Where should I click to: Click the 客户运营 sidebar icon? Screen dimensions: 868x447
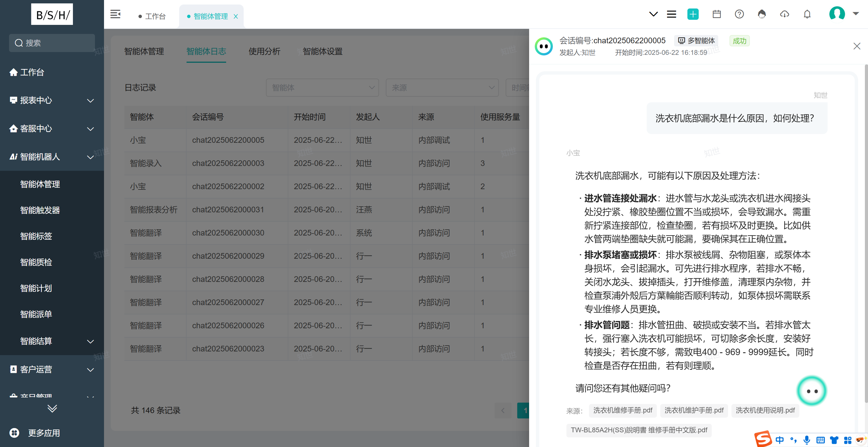(14, 370)
